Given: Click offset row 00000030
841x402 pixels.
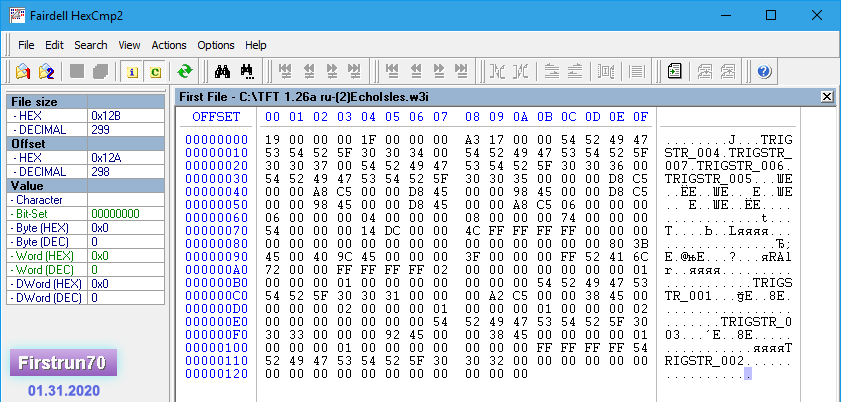Looking at the screenshot, I should [x=217, y=178].
